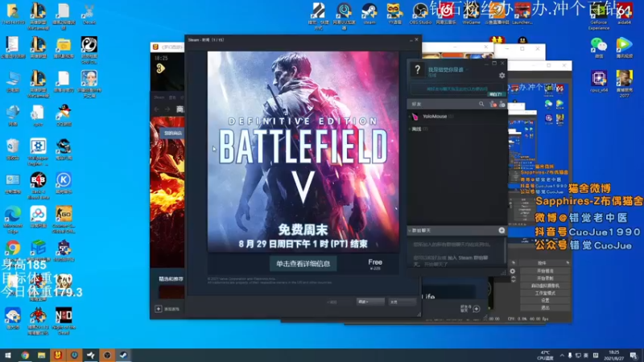Viewport: 644px width, 362px height.
Task: Click the close button in news dialog footer
Action: click(402, 302)
